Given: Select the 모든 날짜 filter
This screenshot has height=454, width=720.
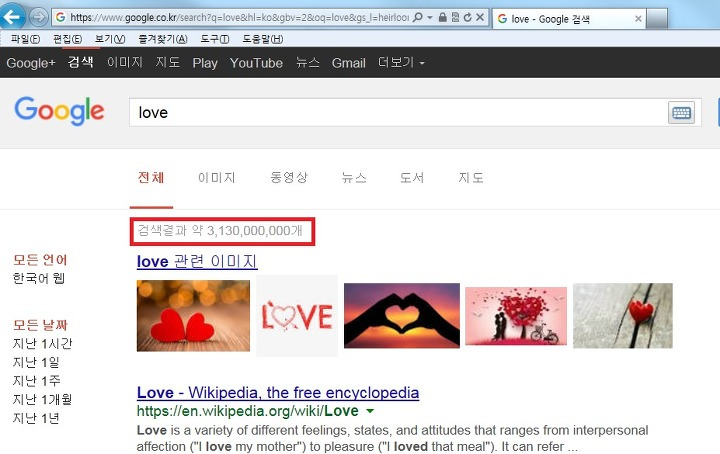Looking at the screenshot, I should click(x=40, y=325).
